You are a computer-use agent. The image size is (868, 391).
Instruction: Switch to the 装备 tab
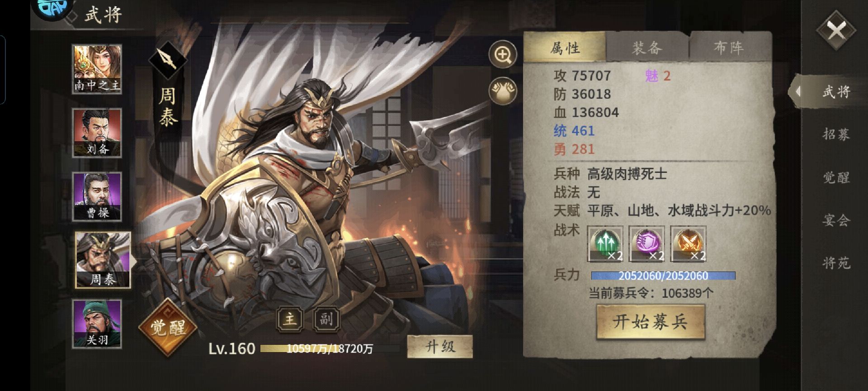(x=646, y=48)
